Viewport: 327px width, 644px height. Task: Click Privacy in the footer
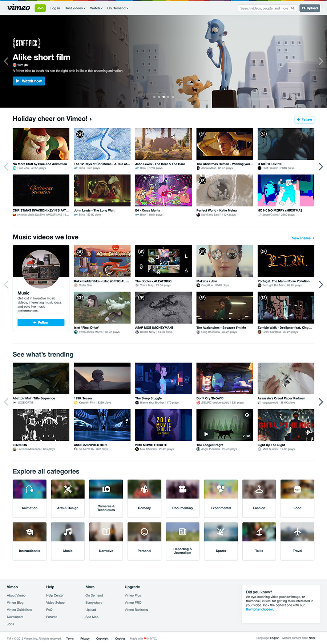(85, 638)
